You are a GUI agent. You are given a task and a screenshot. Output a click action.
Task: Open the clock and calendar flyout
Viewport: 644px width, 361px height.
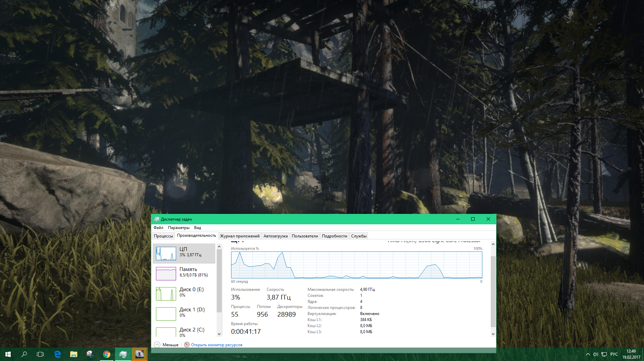[631, 354]
